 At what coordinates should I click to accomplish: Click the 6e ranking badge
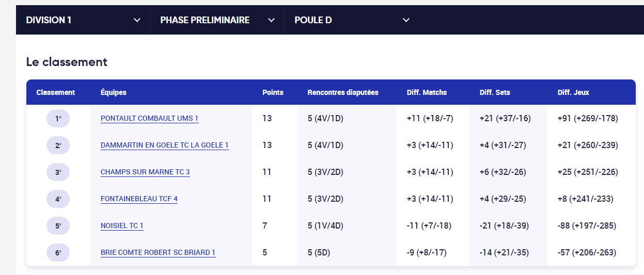tap(58, 253)
